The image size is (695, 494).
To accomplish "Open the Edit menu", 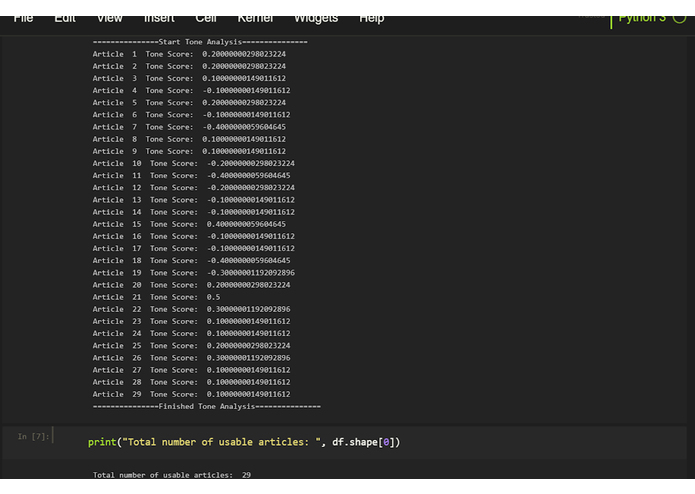I will click(65, 19).
